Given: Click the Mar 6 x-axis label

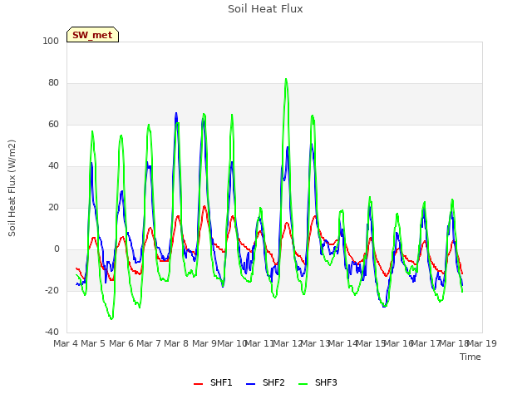Looking at the screenshot, I should pyautogui.click(x=121, y=343).
